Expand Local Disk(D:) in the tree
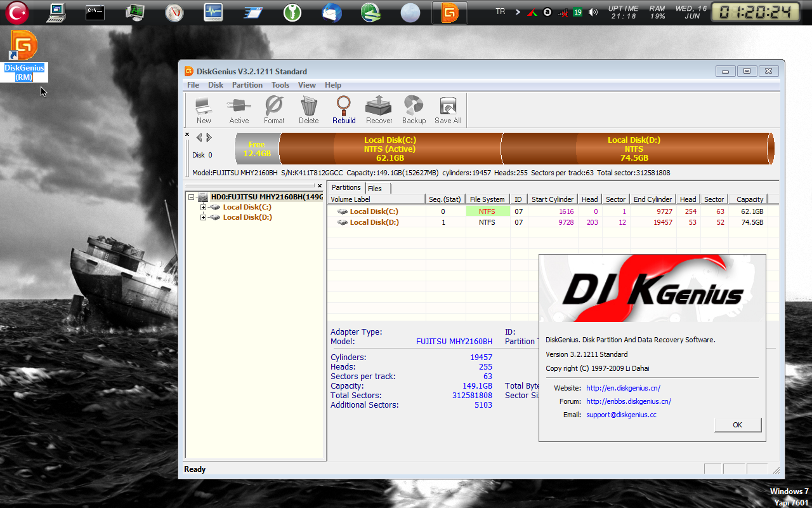812x508 pixels. pyautogui.click(x=203, y=217)
